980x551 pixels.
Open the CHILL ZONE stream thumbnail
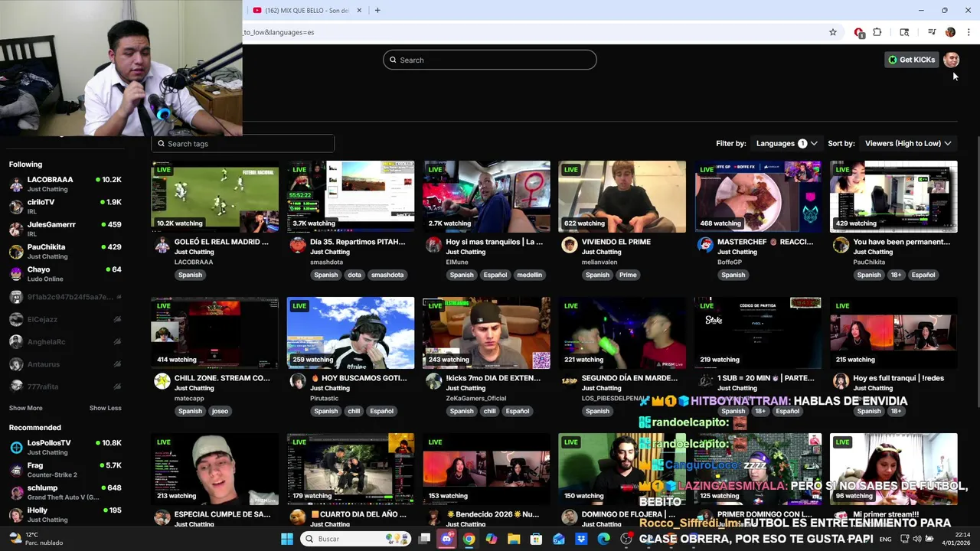coord(215,333)
